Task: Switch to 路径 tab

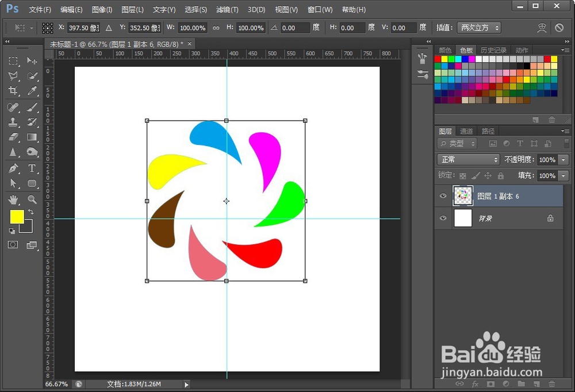Action: (x=488, y=131)
